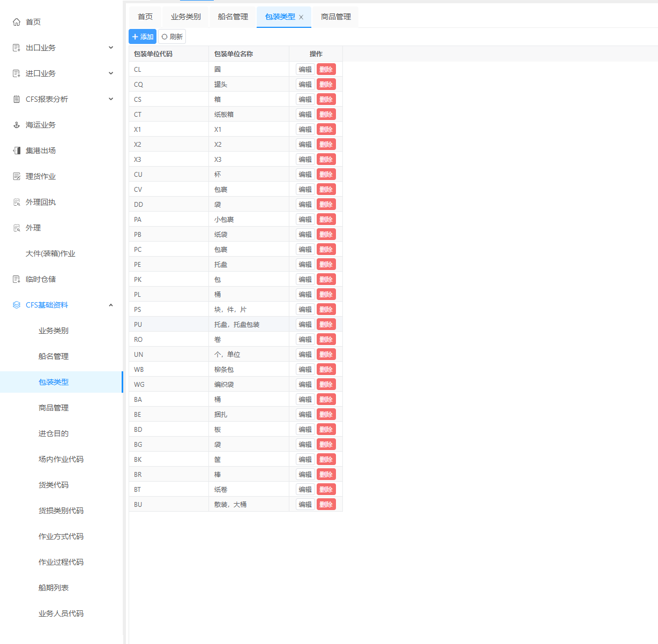The height and width of the screenshot is (644, 658).
Task: Click the anchor icon beside 海运业务
Action: point(17,125)
